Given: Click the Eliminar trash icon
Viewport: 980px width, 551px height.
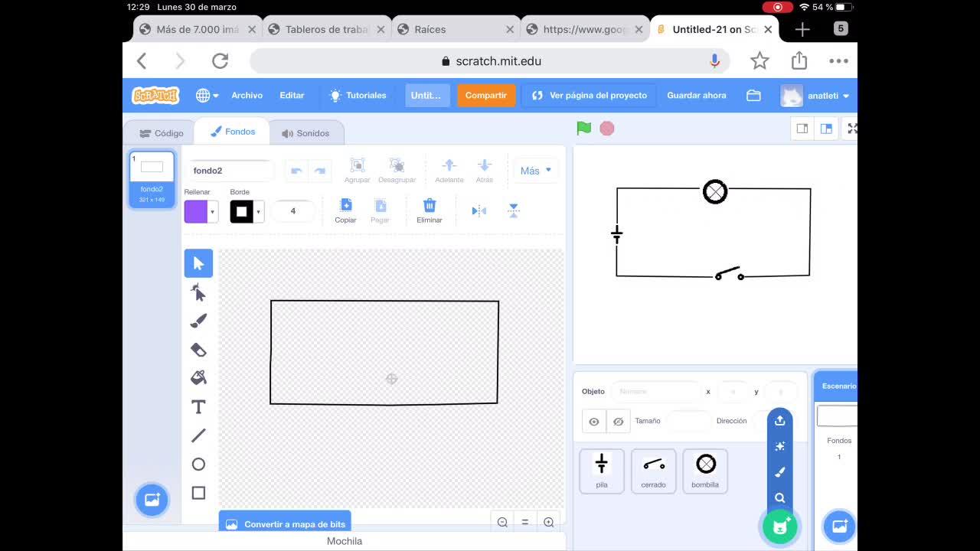Looking at the screenshot, I should pyautogui.click(x=430, y=210).
